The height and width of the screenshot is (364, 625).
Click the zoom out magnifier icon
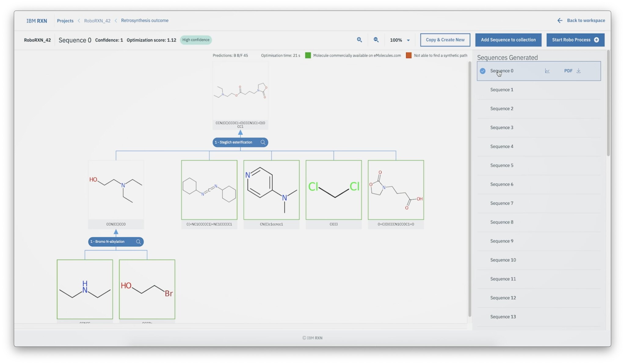tap(376, 40)
